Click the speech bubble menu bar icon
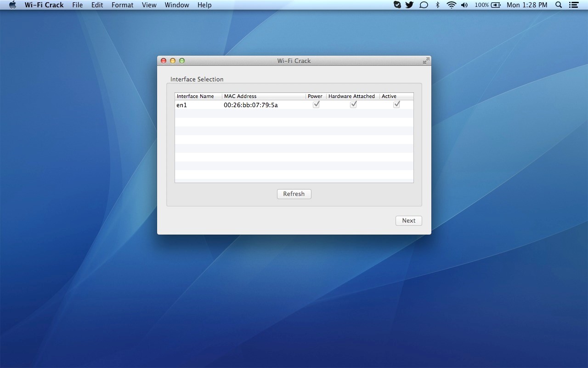This screenshot has height=368, width=588. (x=424, y=5)
